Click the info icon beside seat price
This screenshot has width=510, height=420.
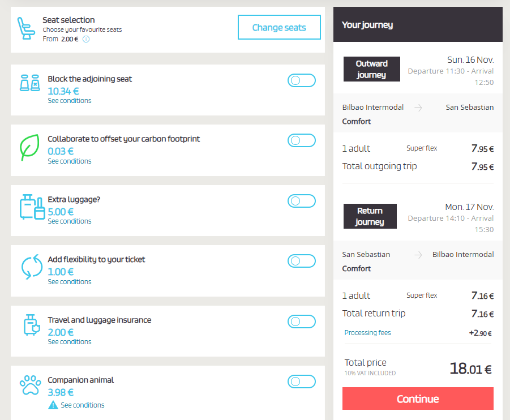click(x=87, y=39)
